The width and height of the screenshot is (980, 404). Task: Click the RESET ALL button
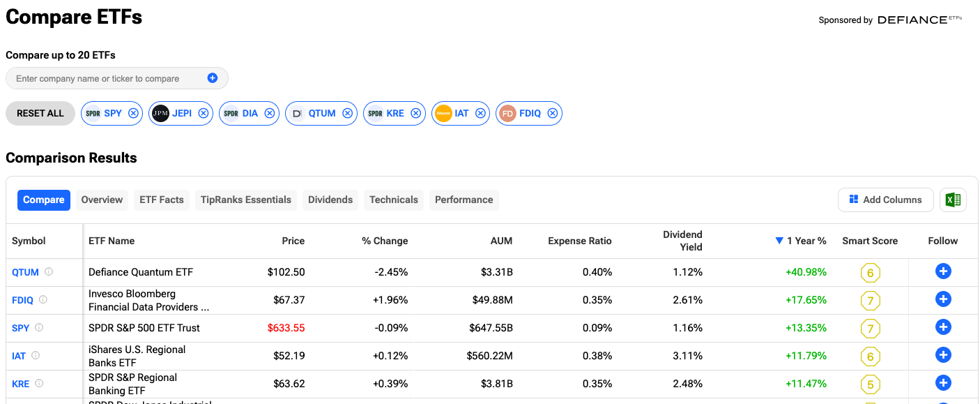tap(40, 113)
